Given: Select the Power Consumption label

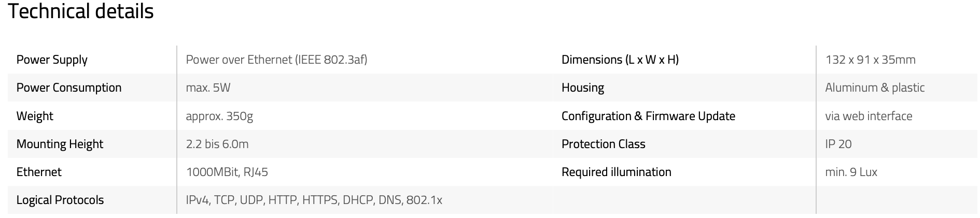Looking at the screenshot, I should pyautogui.click(x=69, y=88).
